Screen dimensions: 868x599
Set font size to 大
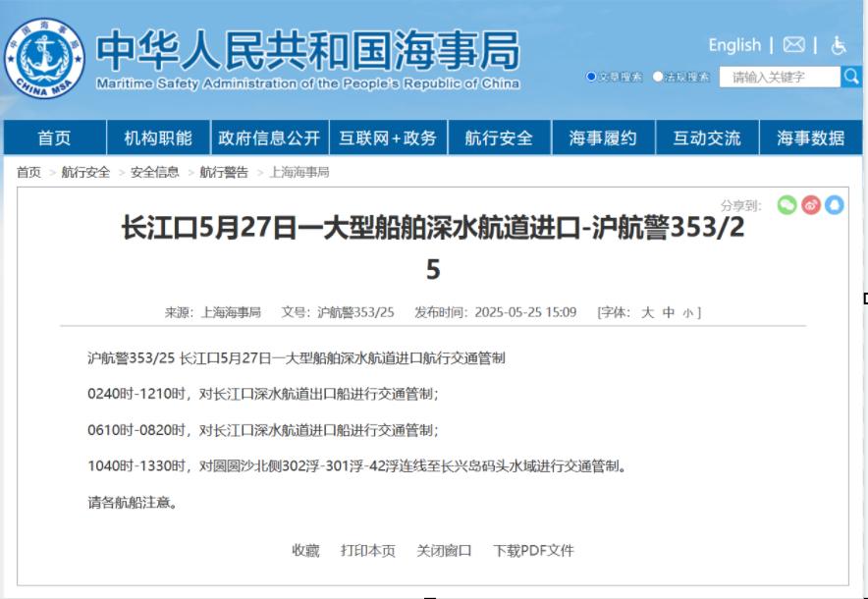click(647, 313)
